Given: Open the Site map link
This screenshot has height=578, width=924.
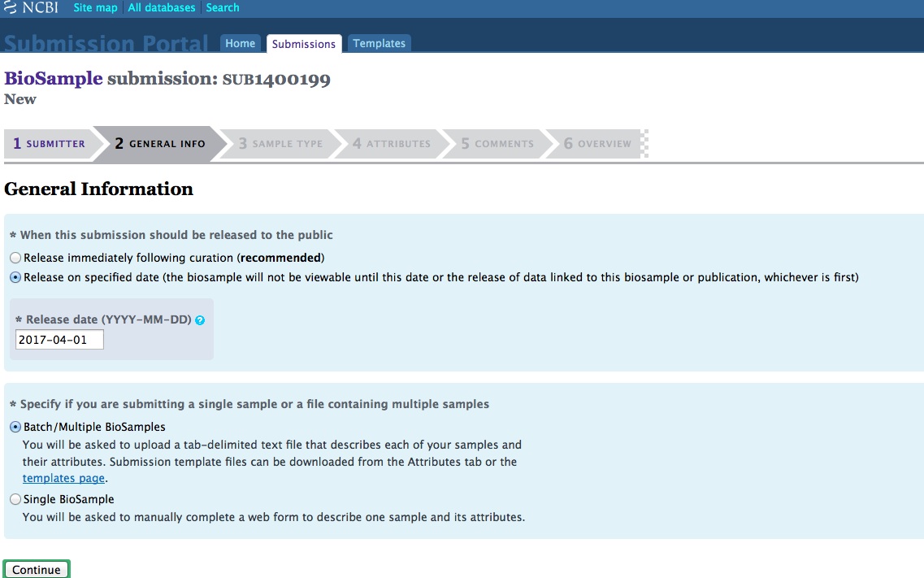Looking at the screenshot, I should [95, 8].
